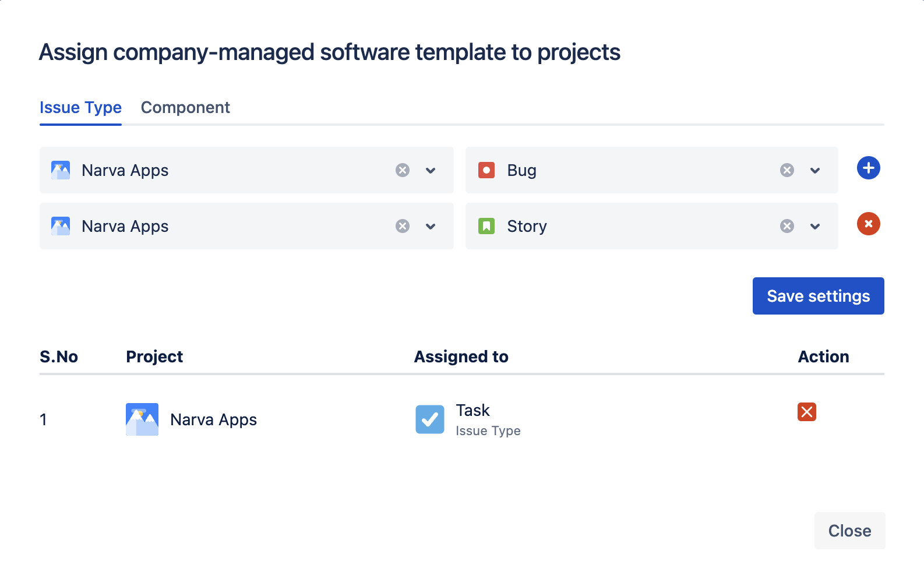Select the Issue Type tab
This screenshot has height=586, width=924.
[80, 108]
